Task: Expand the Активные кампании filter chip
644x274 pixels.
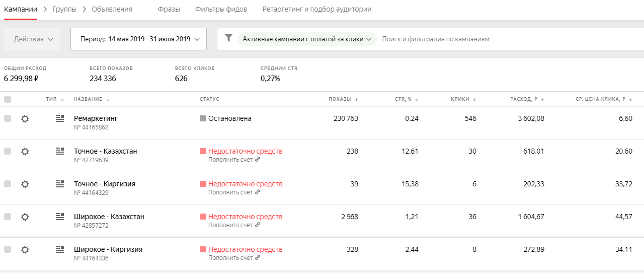Action: click(307, 39)
